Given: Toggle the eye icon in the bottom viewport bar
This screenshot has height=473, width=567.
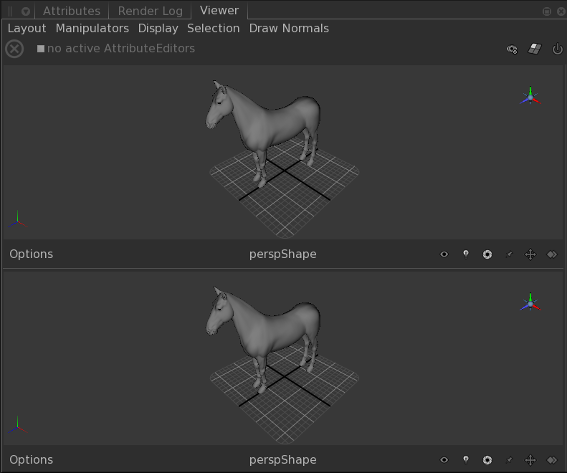Looking at the screenshot, I should 444,460.
